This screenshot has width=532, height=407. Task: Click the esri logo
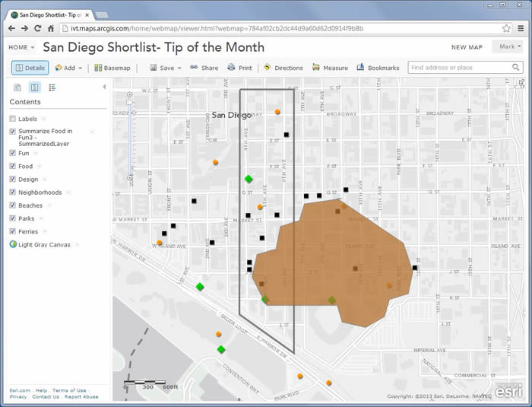click(508, 392)
